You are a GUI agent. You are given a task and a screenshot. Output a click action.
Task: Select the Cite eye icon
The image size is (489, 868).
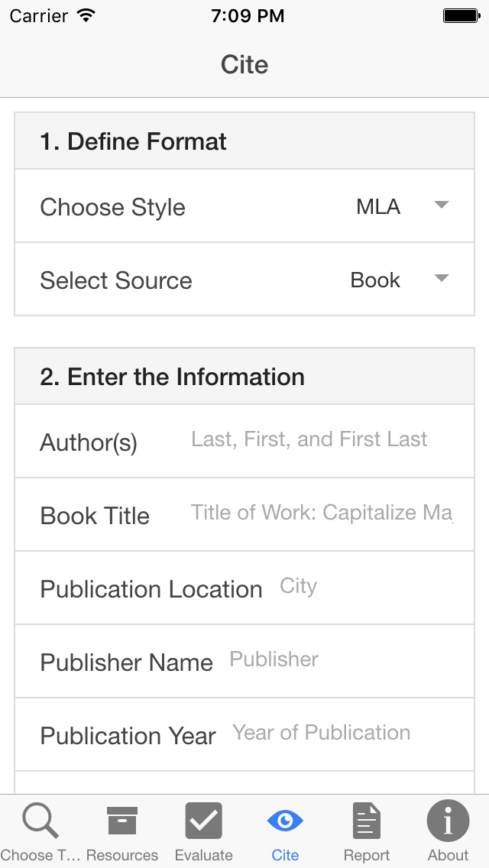(285, 821)
